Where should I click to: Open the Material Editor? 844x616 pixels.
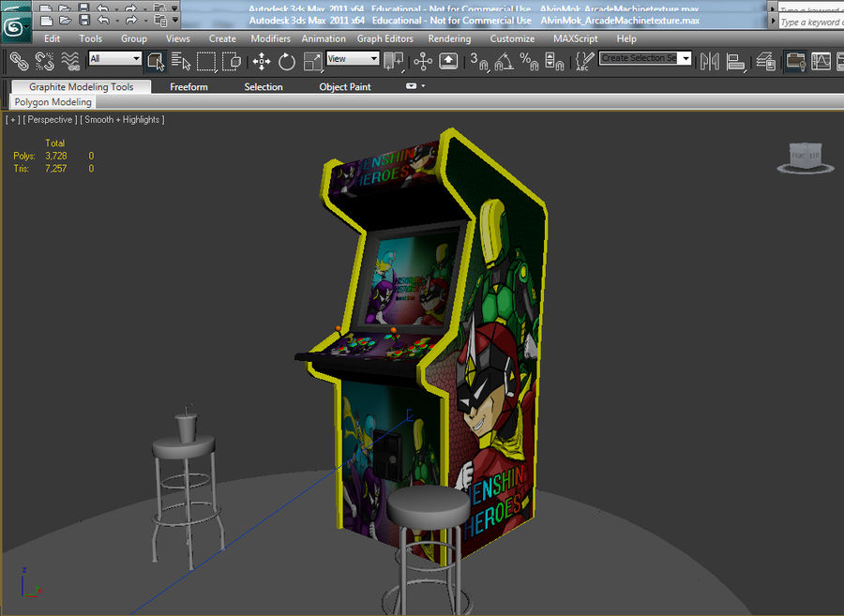794,62
